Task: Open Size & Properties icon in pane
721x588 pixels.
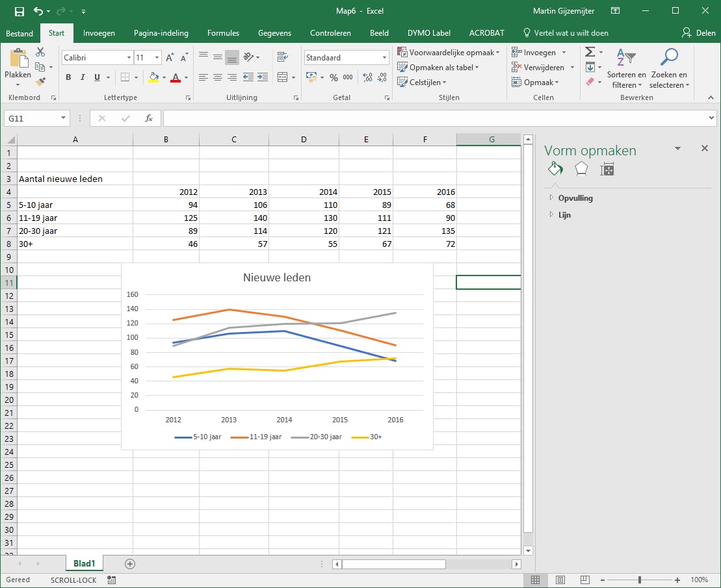Action: click(607, 170)
